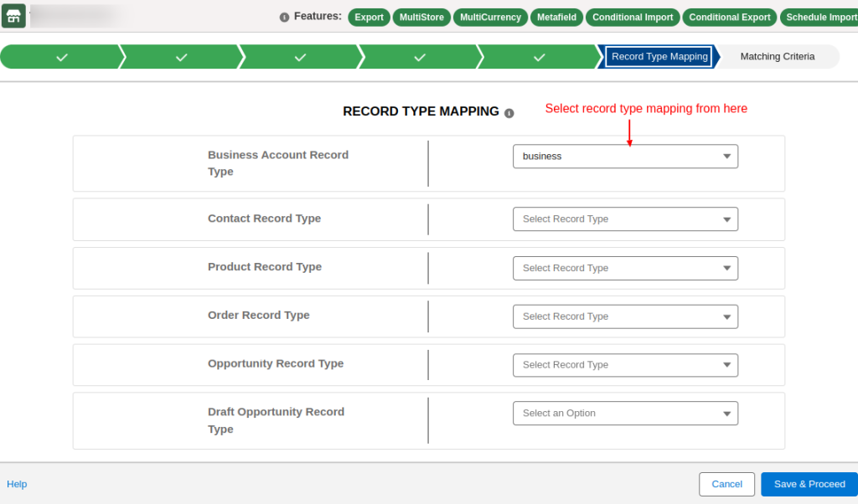Click the 'Business Account Record Type' label

pos(278,163)
